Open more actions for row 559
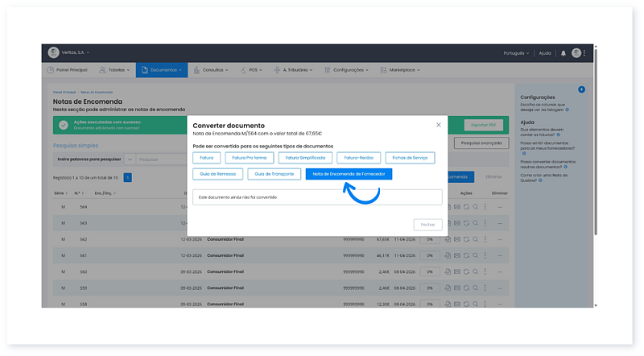Viewport: 644px width, 356px height. point(485,288)
